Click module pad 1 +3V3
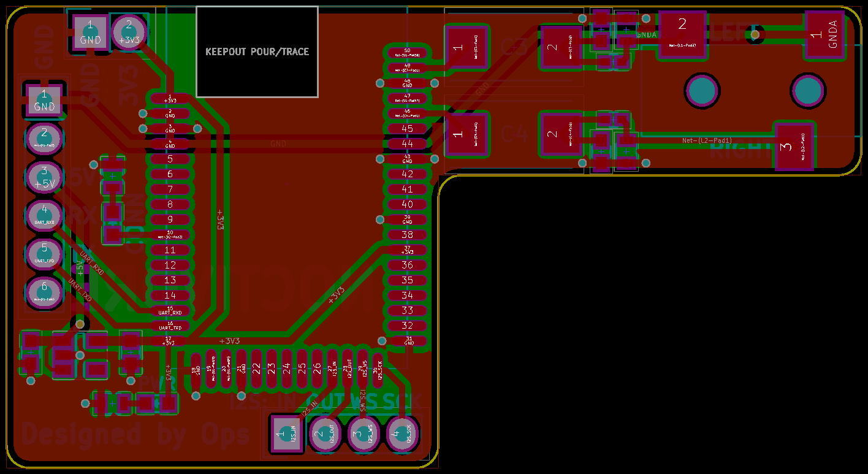Image resolution: width=868 pixels, height=474 pixels. (x=170, y=98)
